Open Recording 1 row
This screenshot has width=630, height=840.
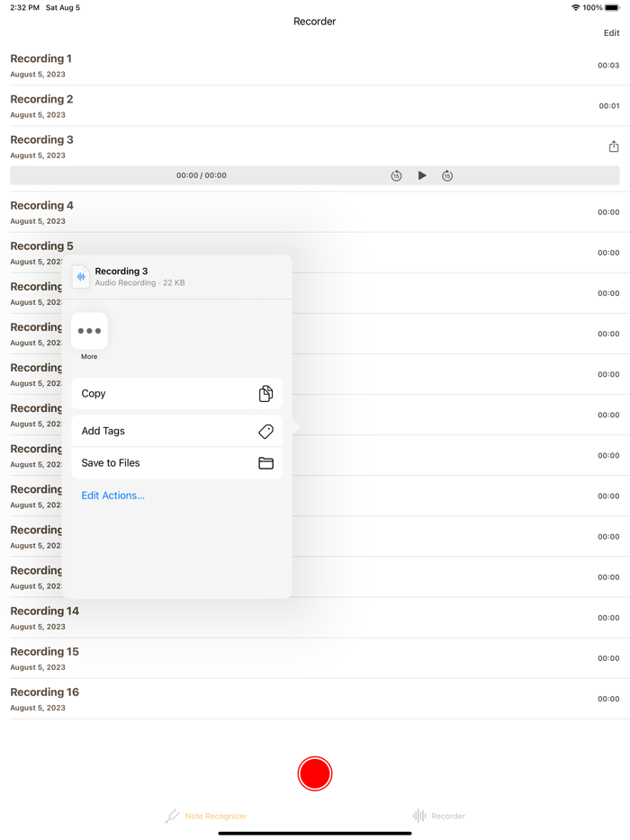pos(315,66)
